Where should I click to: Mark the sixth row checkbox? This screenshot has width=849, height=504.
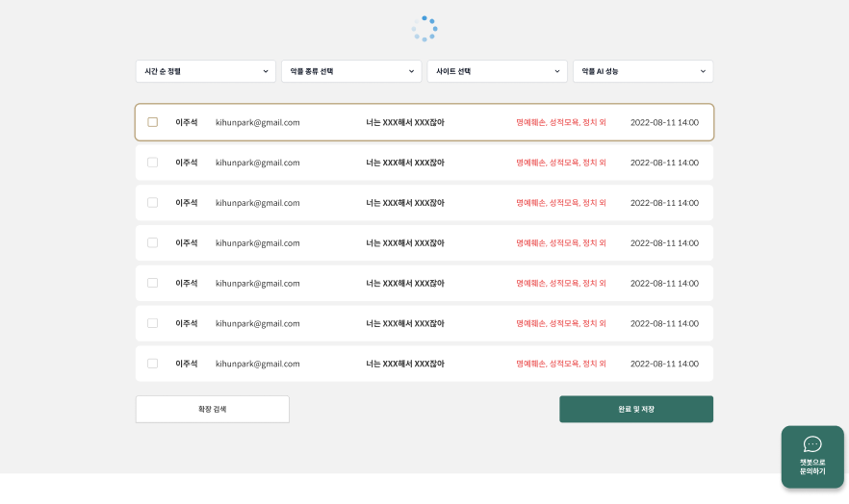click(x=153, y=323)
